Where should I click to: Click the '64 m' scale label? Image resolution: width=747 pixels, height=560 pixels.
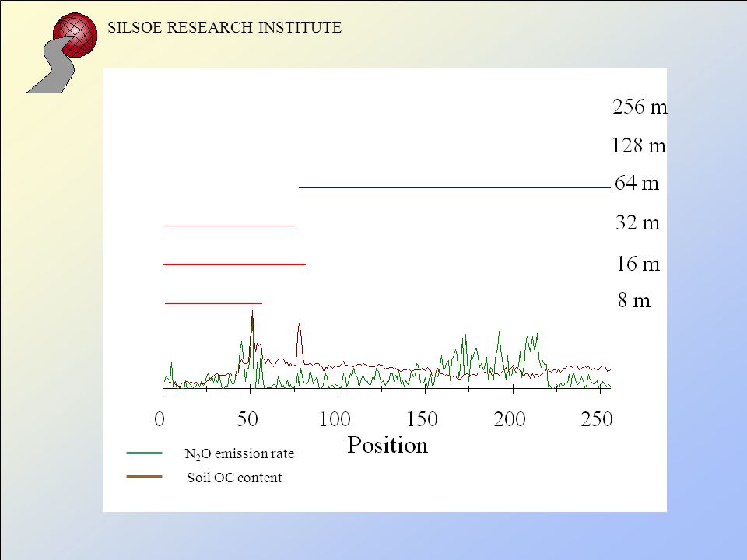coord(637,183)
